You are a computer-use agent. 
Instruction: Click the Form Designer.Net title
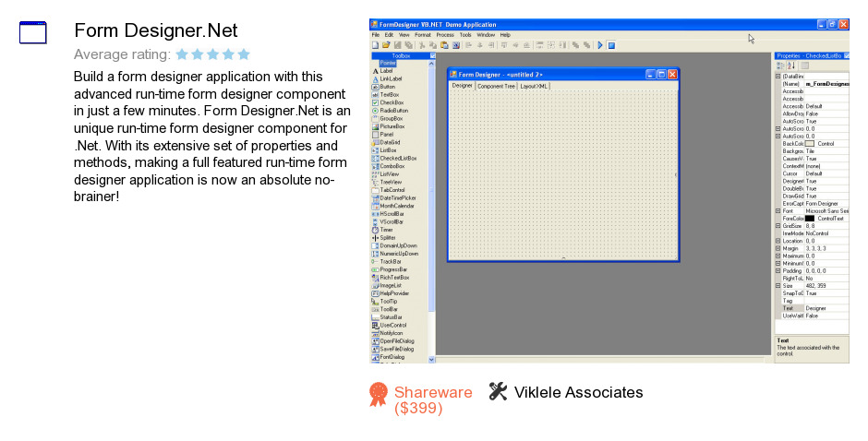(155, 30)
